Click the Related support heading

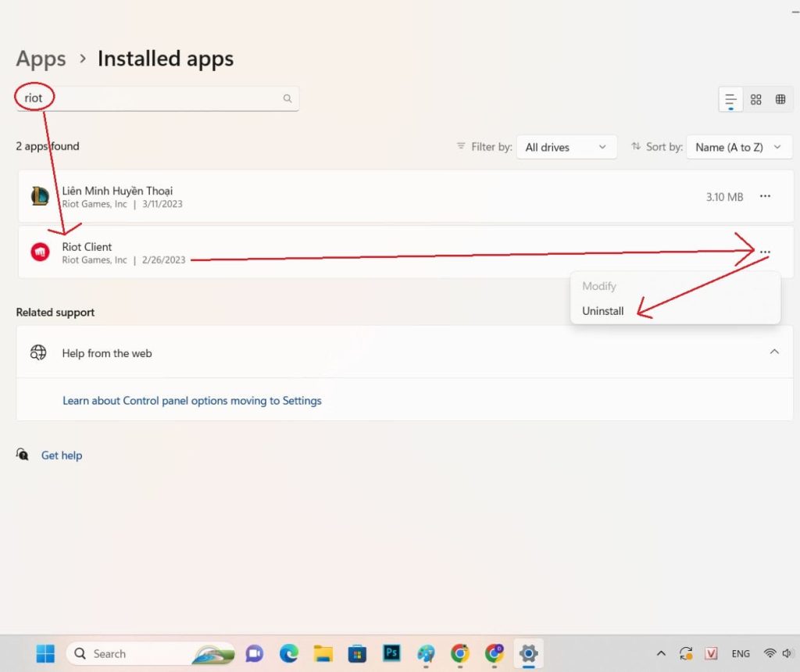click(x=55, y=313)
